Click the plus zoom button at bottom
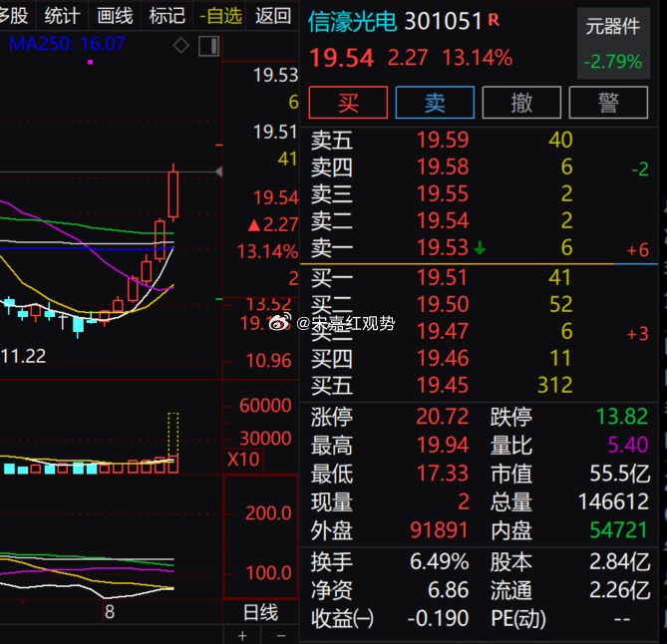This screenshot has height=644, width=667. 242,636
